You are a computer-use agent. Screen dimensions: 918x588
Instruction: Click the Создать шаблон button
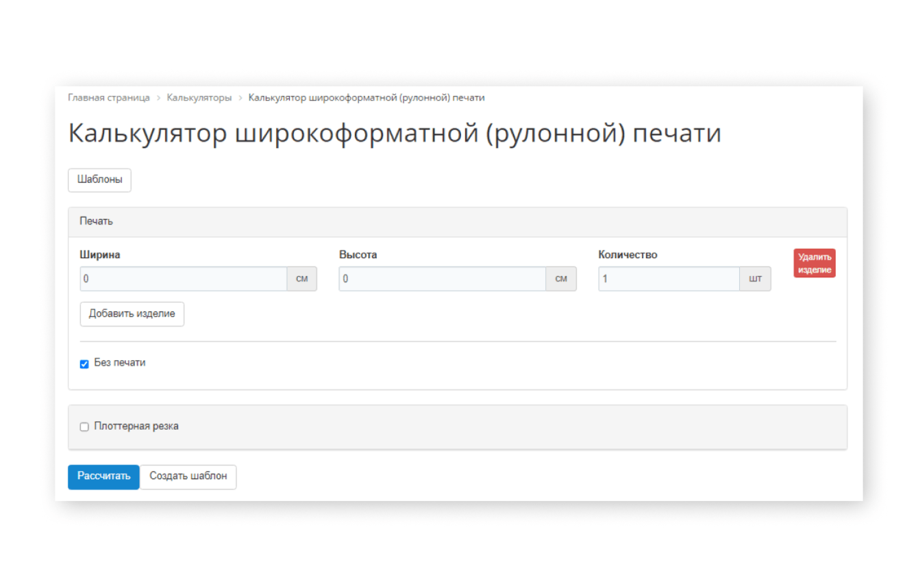click(188, 476)
